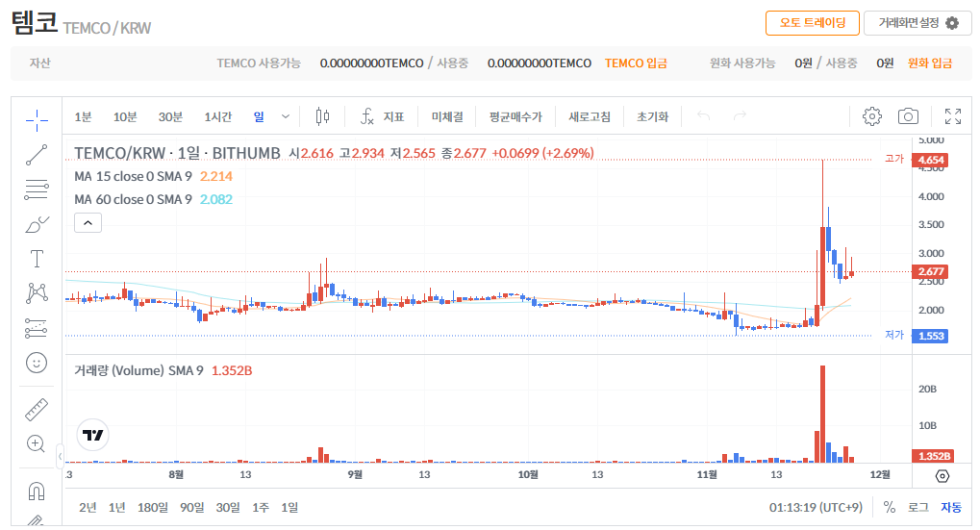The width and height of the screenshot is (980, 530).
Task: Open the emoji icons tool
Action: (x=37, y=363)
